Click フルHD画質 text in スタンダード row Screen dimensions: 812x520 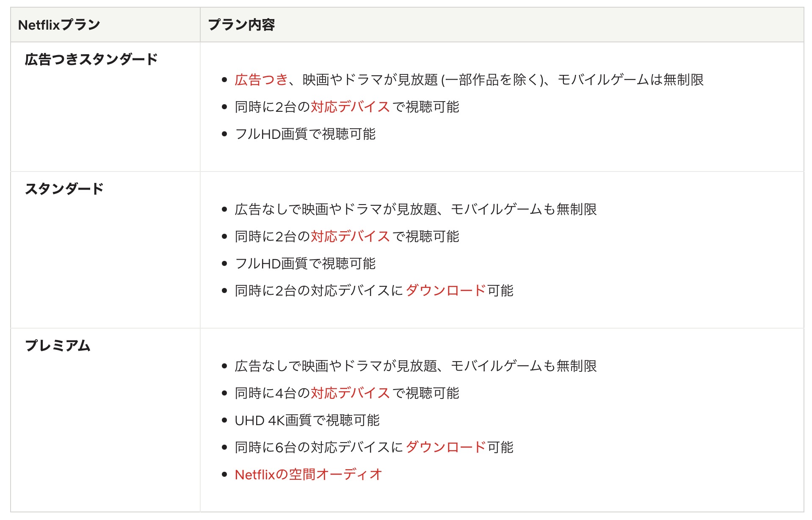(271, 263)
